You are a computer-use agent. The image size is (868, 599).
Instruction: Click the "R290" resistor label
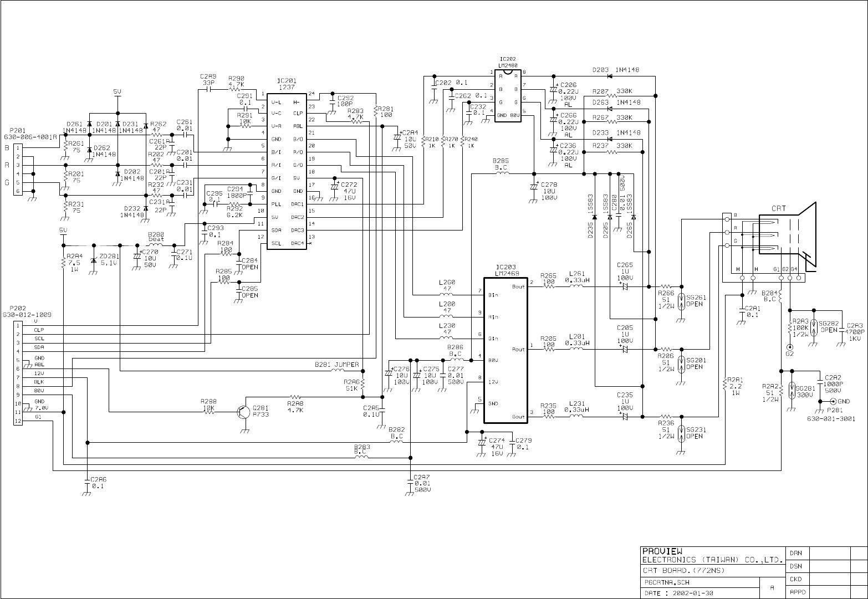point(236,79)
